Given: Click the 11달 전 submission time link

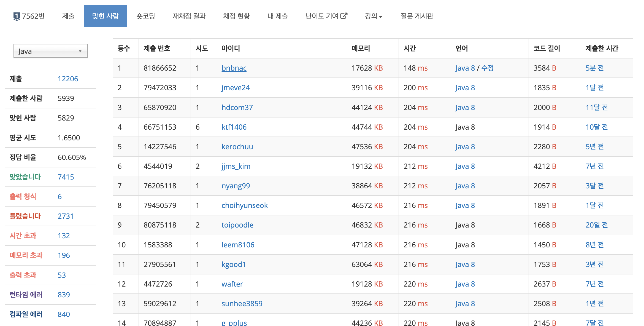Looking at the screenshot, I should point(597,108).
